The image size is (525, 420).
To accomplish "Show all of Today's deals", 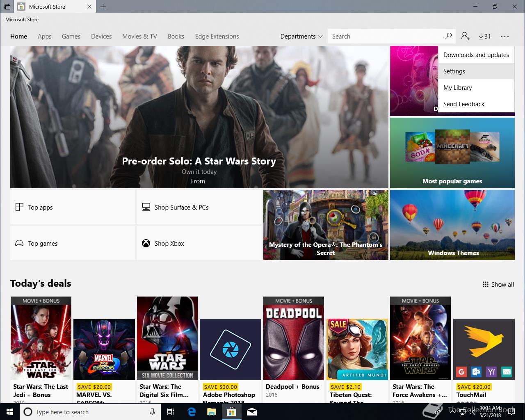I will 498,284.
